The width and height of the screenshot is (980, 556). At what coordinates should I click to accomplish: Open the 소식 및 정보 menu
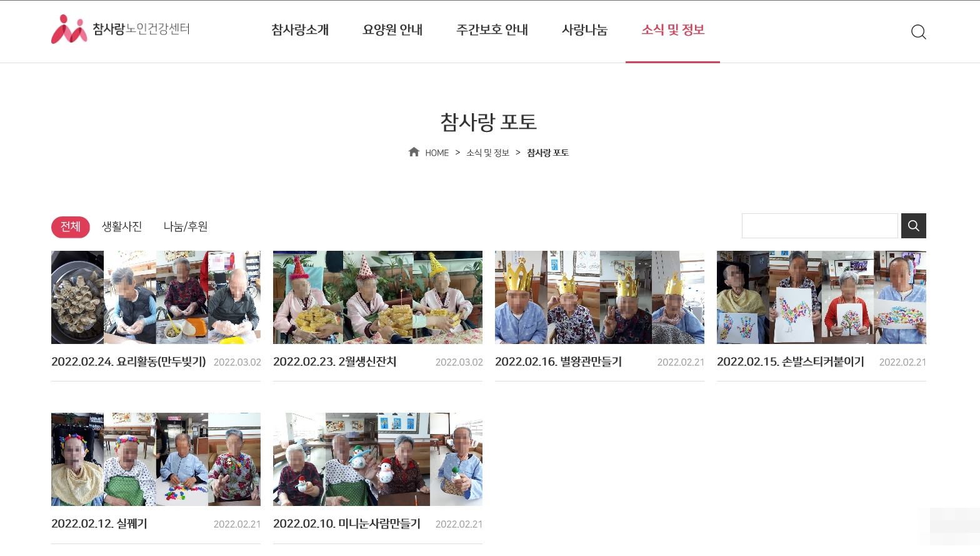pyautogui.click(x=672, y=30)
